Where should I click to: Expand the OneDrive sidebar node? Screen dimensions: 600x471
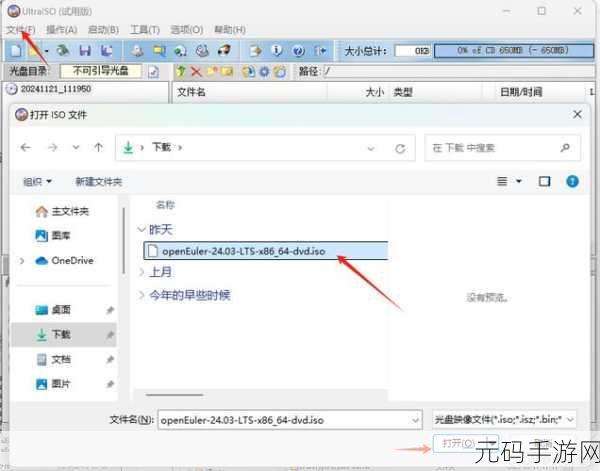click(22, 261)
